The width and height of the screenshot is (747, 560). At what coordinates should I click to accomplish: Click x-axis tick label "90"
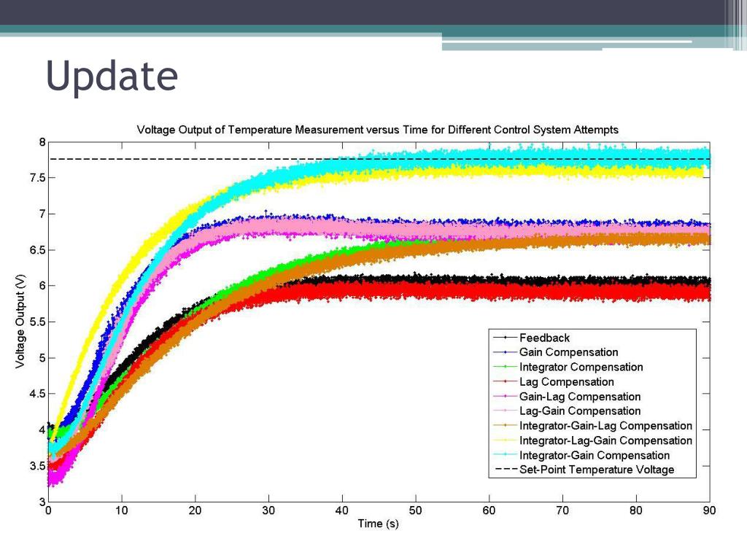(x=709, y=510)
